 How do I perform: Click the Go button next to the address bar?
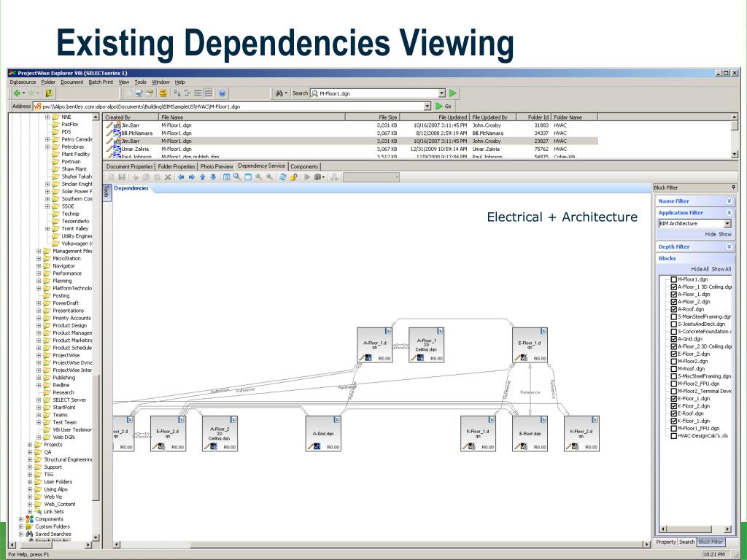(444, 106)
